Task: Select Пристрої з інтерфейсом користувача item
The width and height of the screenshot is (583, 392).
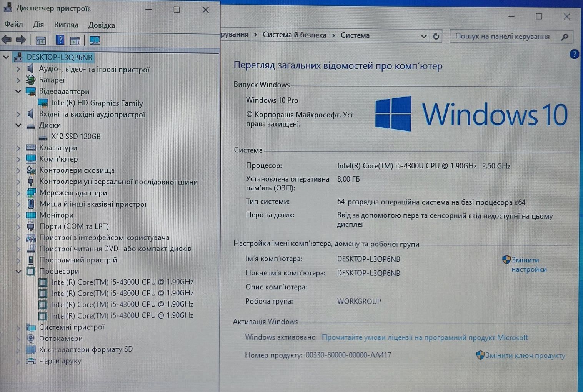Action: [x=104, y=238]
